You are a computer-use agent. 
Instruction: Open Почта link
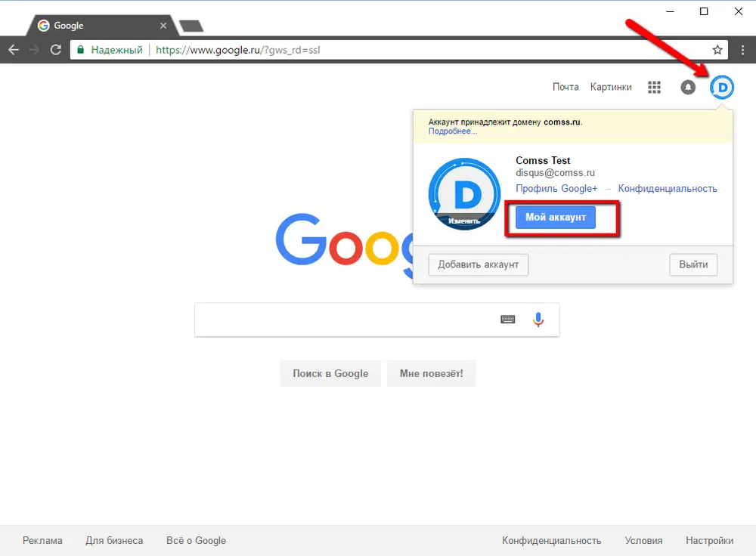coord(565,87)
